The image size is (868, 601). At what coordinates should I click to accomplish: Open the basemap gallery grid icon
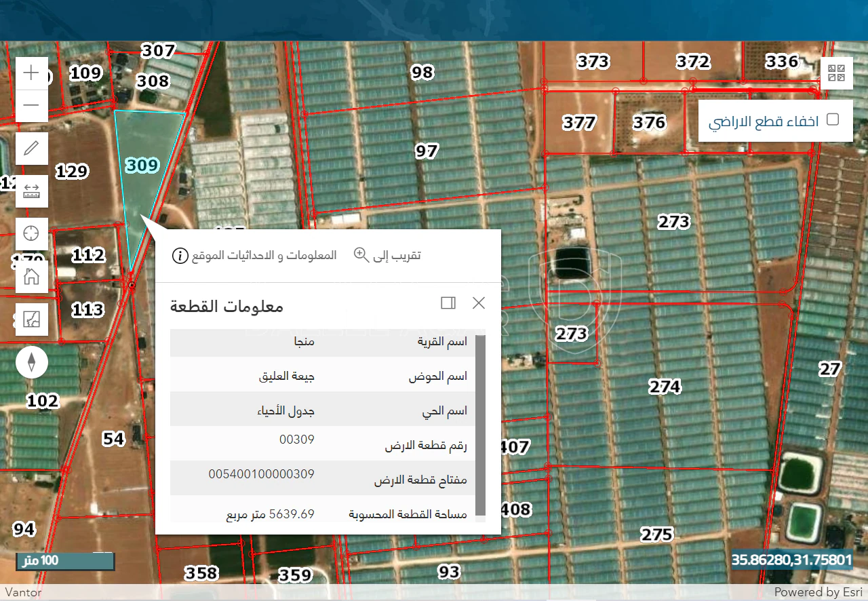[837, 73]
